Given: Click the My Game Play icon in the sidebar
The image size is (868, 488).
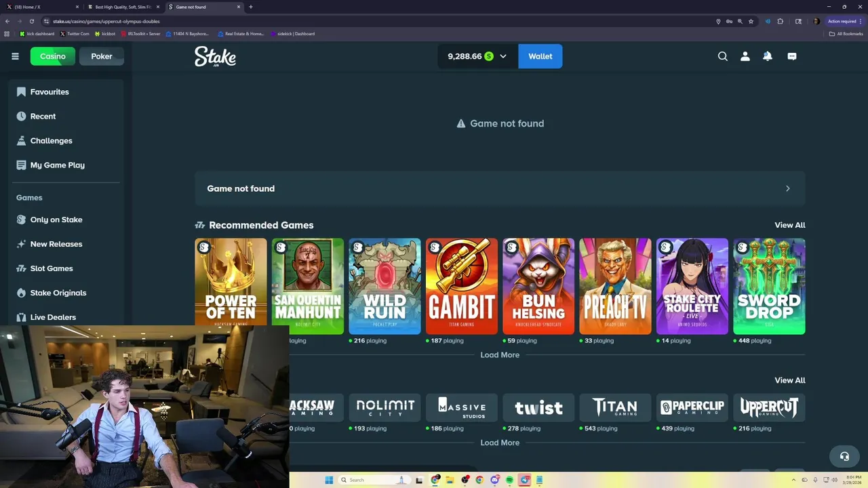Looking at the screenshot, I should pos(21,165).
